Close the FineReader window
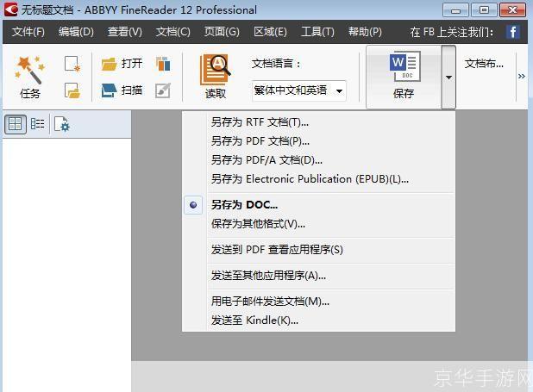This screenshot has height=392, width=533. pos(512,10)
